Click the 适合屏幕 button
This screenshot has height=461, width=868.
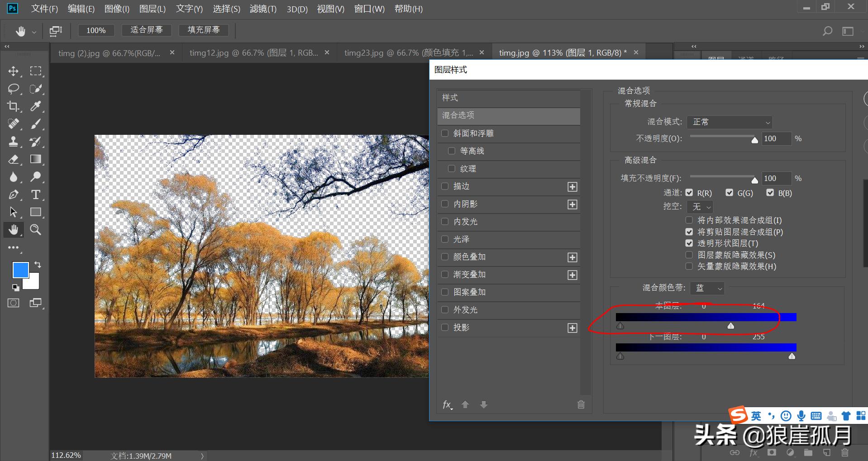click(146, 30)
